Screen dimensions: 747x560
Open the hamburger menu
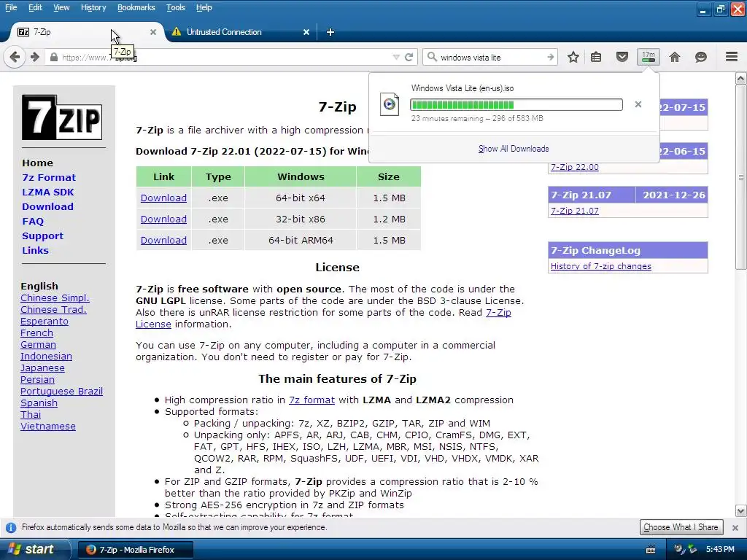[732, 57]
